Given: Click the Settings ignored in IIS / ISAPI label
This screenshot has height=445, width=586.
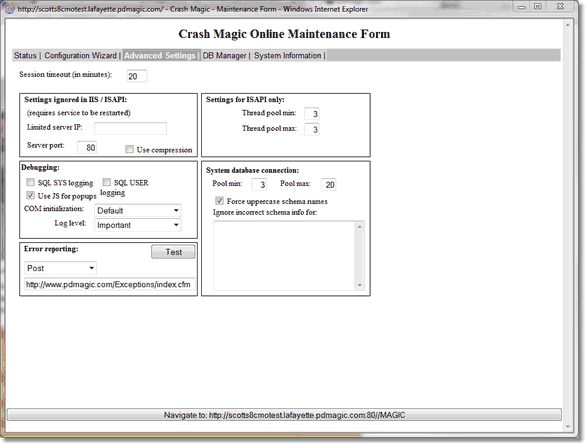Looking at the screenshot, I should (x=75, y=99).
